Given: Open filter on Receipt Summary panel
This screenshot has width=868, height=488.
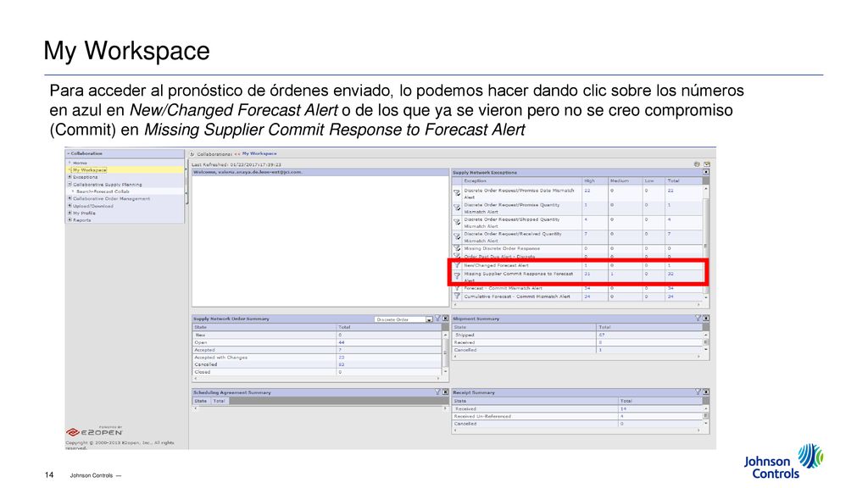Looking at the screenshot, I should click(x=698, y=391).
